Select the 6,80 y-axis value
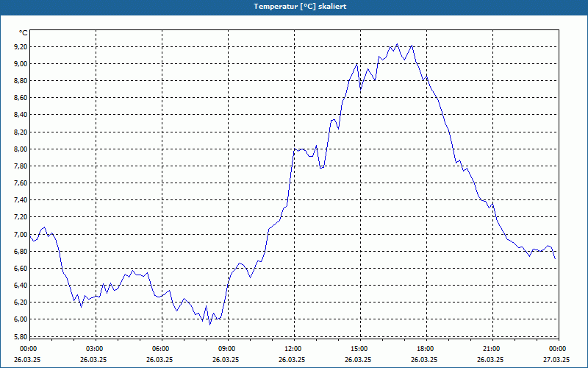 tap(21, 251)
